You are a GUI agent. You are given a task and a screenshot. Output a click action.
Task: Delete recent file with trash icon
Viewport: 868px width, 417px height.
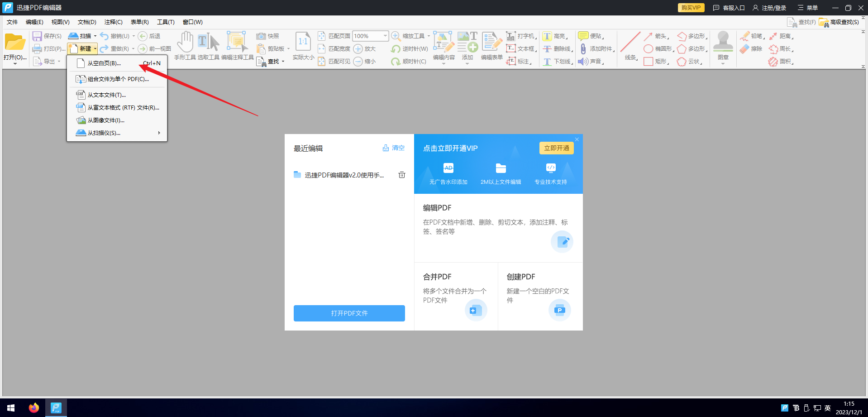tap(402, 175)
